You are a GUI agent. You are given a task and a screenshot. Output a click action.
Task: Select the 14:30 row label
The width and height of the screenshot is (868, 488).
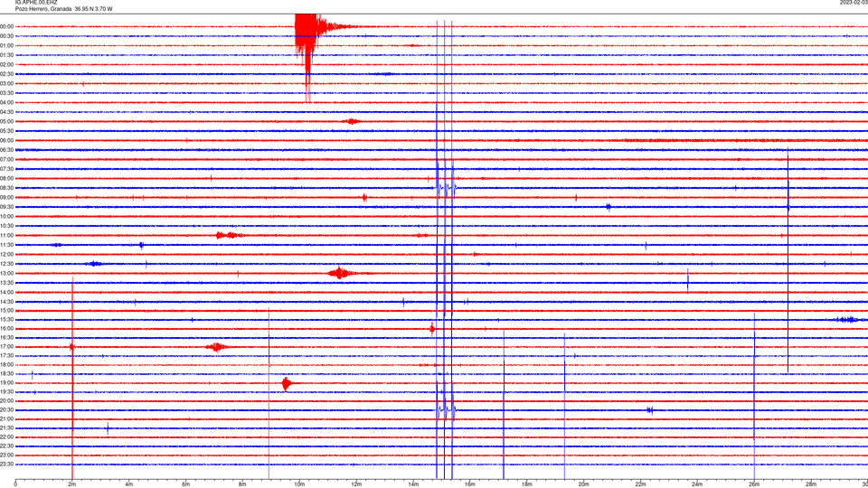pos(6,302)
